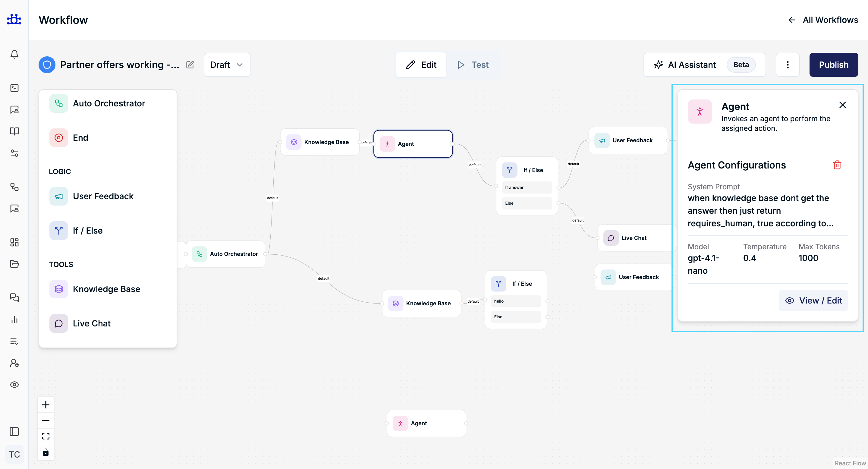
Task: Select the If / Else logic tool
Action: click(x=88, y=231)
